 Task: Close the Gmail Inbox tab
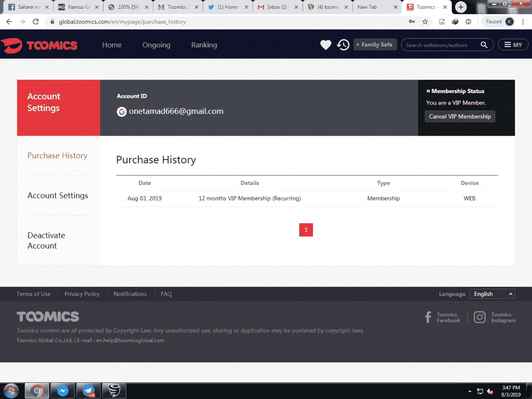point(296,7)
